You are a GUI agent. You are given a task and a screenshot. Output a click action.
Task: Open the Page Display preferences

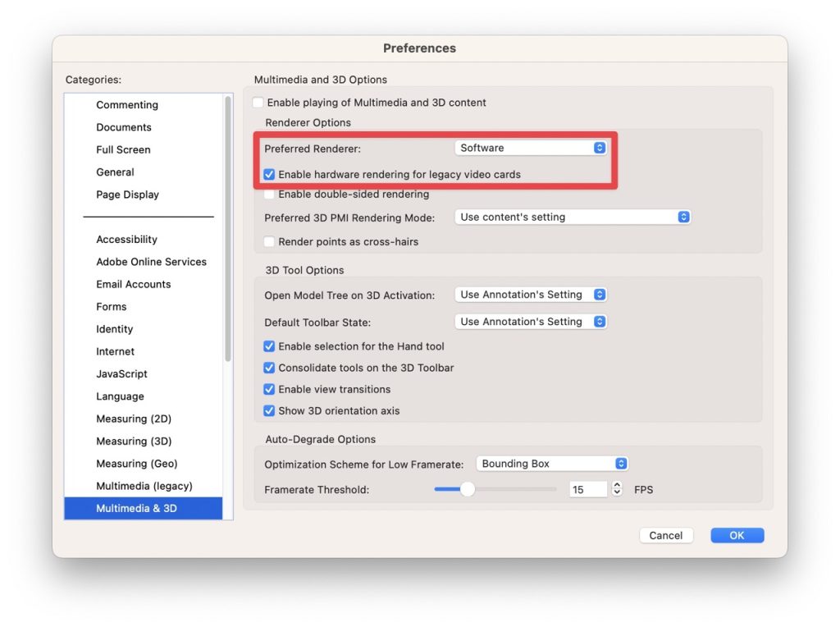[x=127, y=195]
